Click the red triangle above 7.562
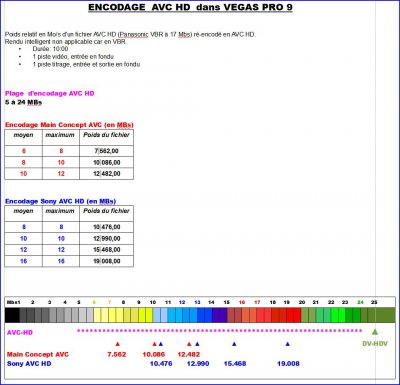Viewport: 400px width, 385px height. pyautogui.click(x=117, y=344)
